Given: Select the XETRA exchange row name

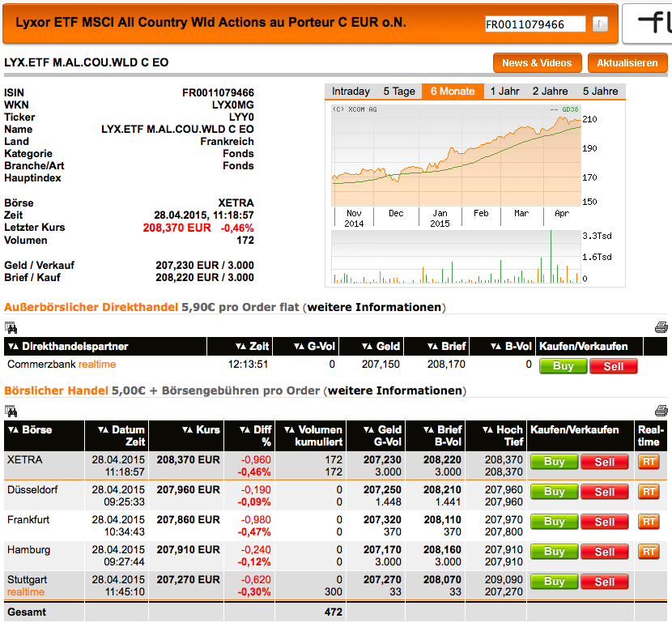Looking at the screenshot, I should [25, 460].
